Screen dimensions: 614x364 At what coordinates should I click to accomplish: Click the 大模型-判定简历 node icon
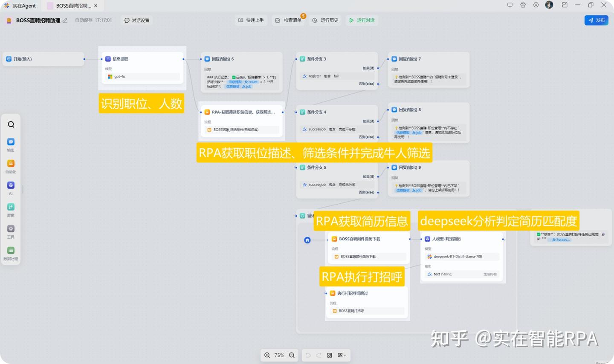(427, 239)
